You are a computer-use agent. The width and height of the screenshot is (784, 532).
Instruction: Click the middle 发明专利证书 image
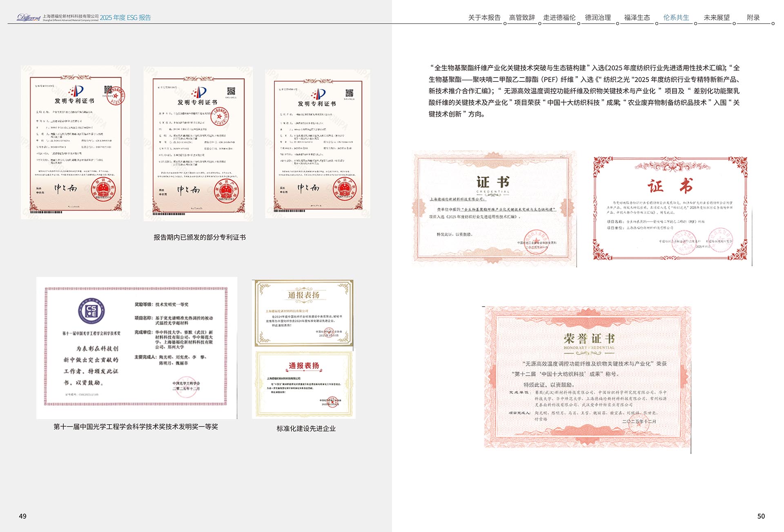point(198,144)
